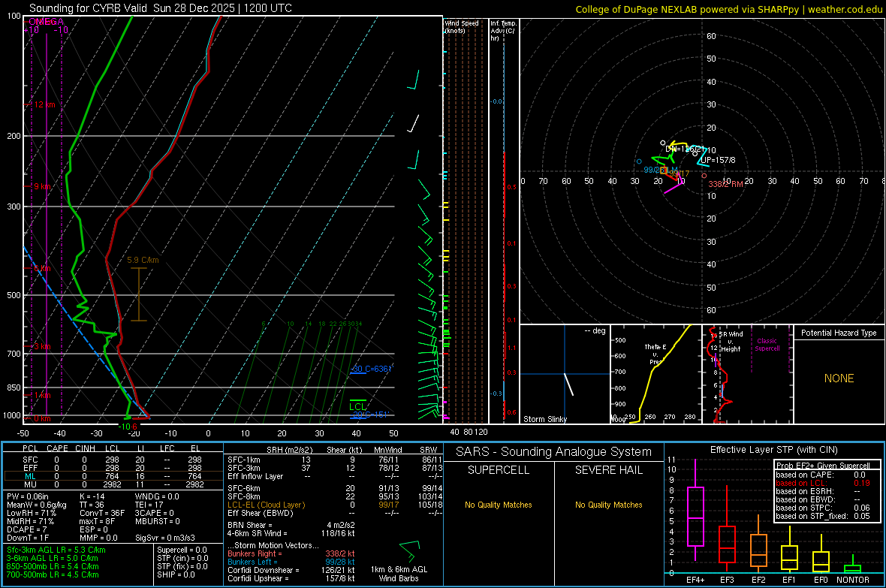
Task: Click the 'ConvT = 36F' value
Action: 102,513
